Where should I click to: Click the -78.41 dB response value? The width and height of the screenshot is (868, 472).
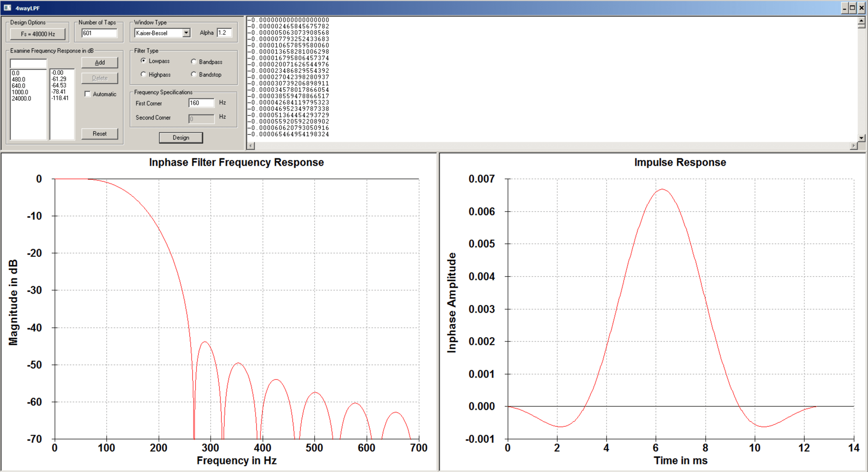point(59,92)
